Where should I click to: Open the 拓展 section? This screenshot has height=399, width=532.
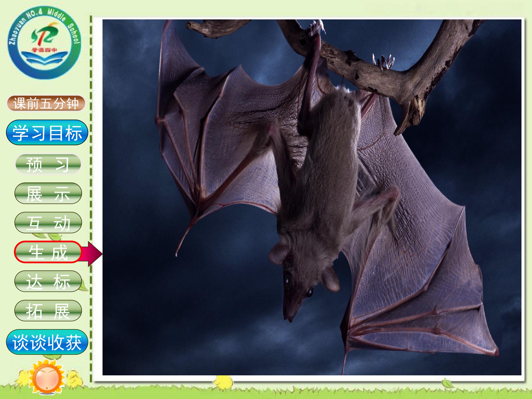coord(48,311)
